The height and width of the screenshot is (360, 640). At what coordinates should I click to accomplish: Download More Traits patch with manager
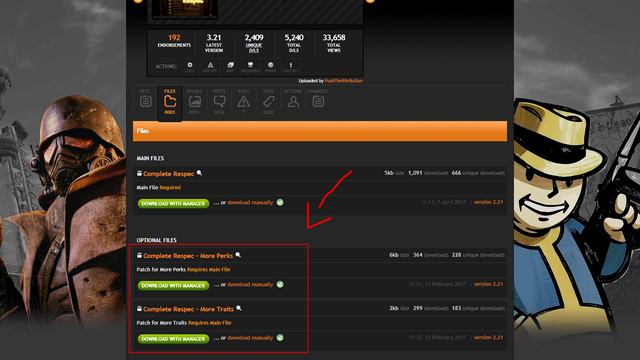pyautogui.click(x=173, y=339)
